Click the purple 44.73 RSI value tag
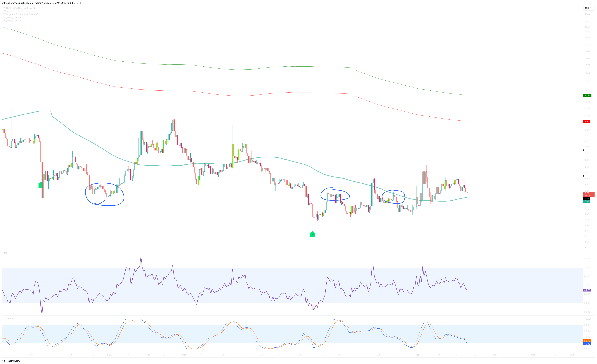 [587, 290]
